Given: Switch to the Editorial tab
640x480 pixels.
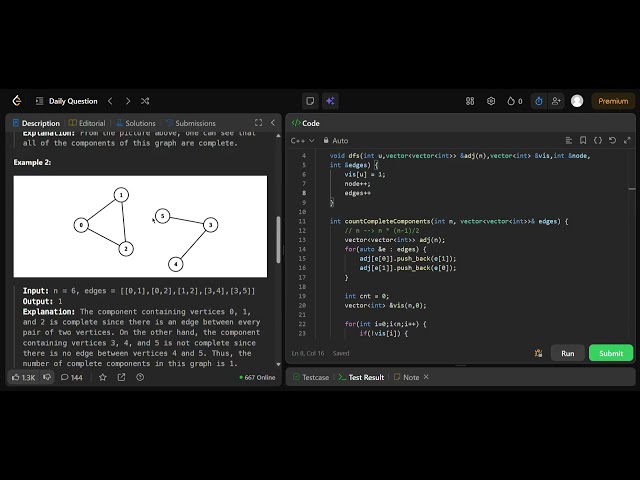Looking at the screenshot, I should [x=87, y=123].
